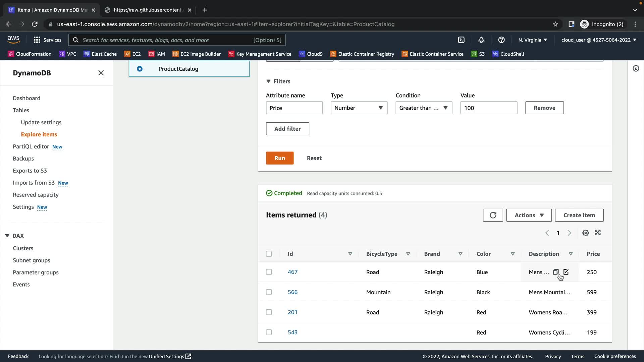Open AWS notifications bell
The image size is (644, 362).
tap(481, 40)
